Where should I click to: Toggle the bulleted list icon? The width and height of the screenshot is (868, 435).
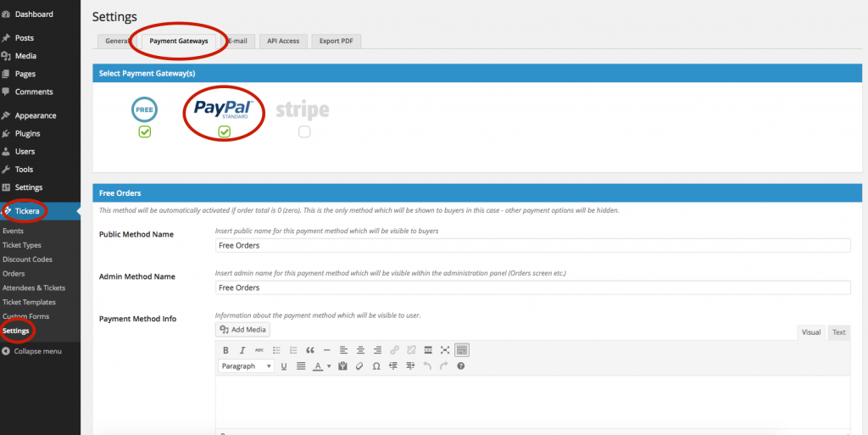(276, 350)
